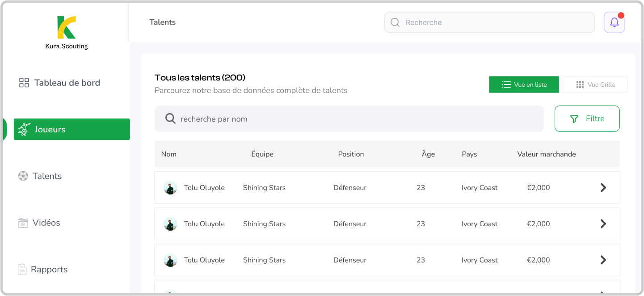Click the magnifier icon in name search
This screenshot has width=644, height=296.
click(170, 118)
